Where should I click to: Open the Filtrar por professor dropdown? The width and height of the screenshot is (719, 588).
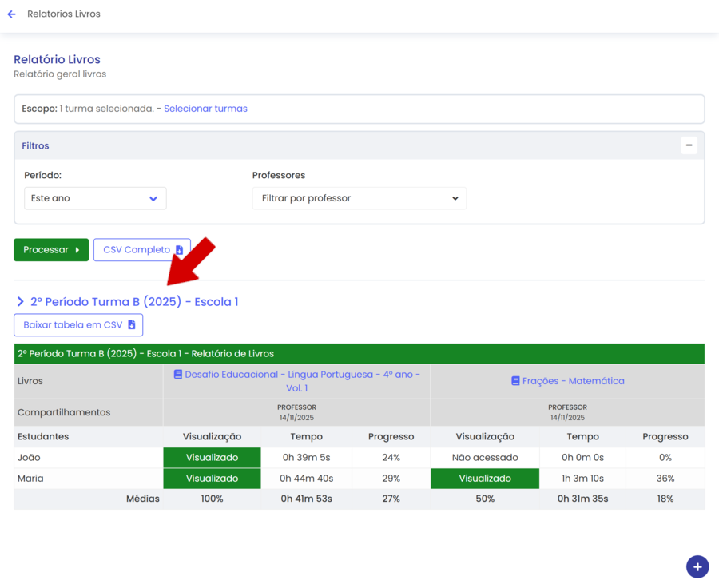coord(359,198)
